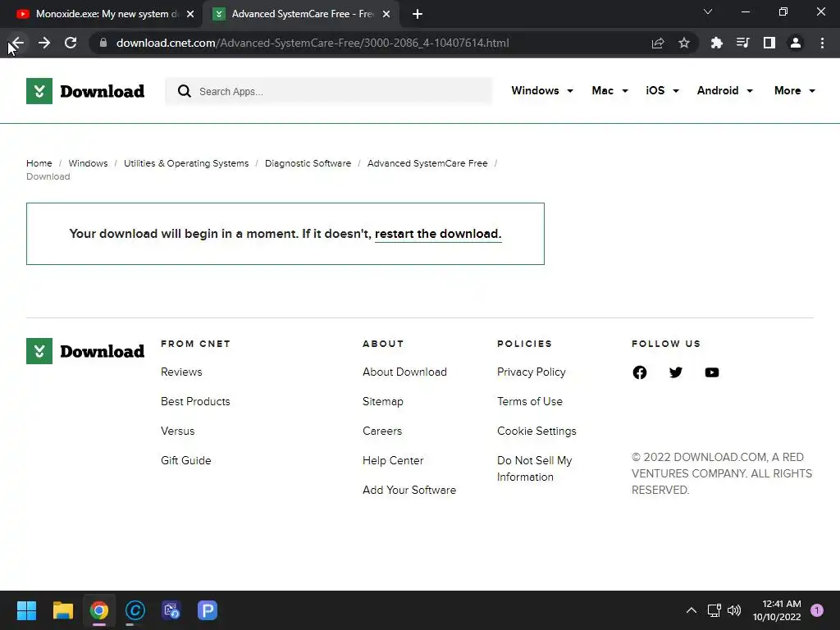Open the Terms of Use link
Viewport: 840px width, 630px height.
click(529, 401)
